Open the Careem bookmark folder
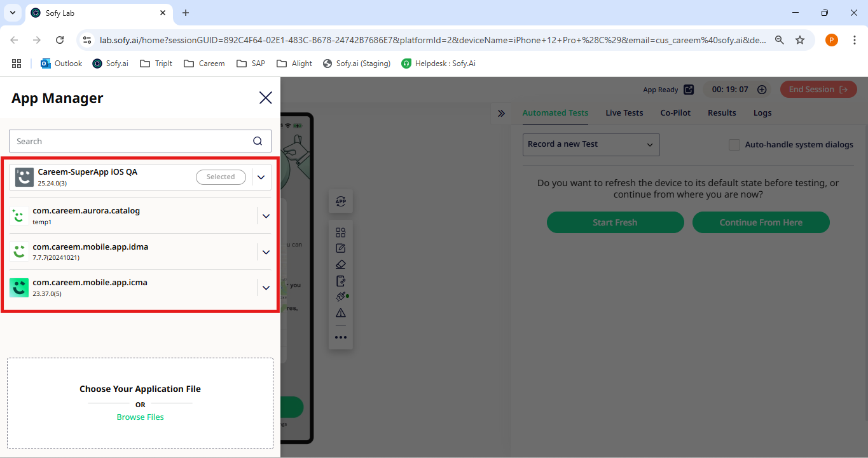Screen dimensions: 868x458 204,64
